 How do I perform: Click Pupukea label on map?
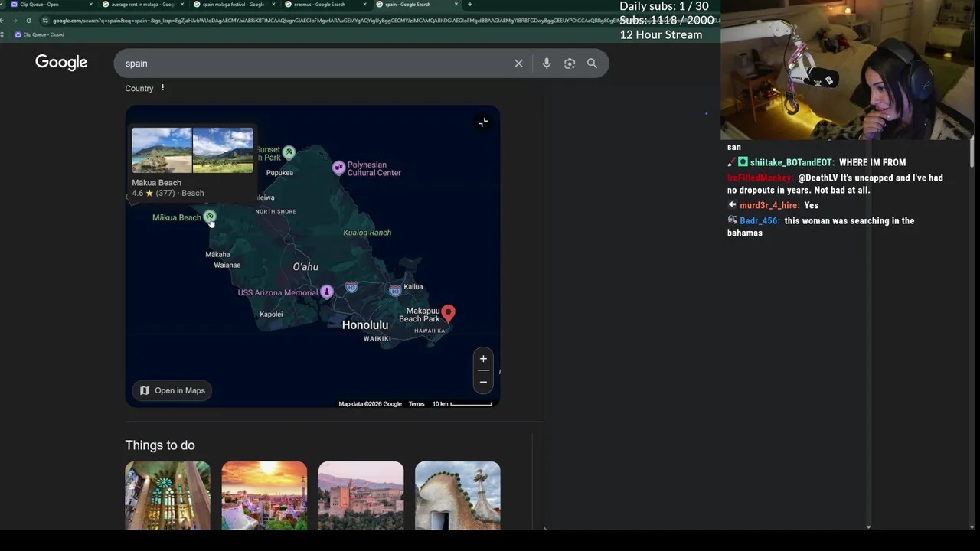tap(279, 173)
